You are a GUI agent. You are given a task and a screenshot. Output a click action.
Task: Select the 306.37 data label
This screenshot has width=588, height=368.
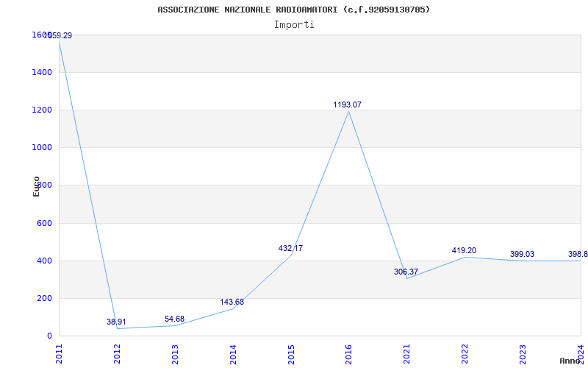click(406, 272)
